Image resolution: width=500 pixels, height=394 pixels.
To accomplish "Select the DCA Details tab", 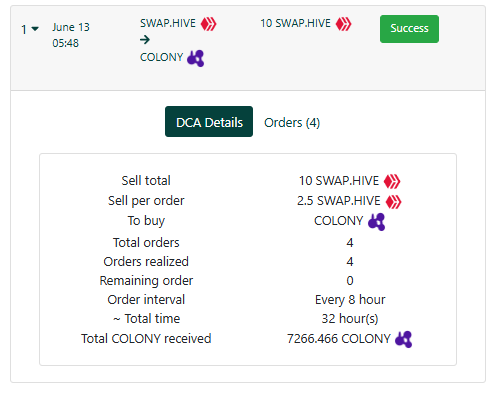I will coord(209,122).
